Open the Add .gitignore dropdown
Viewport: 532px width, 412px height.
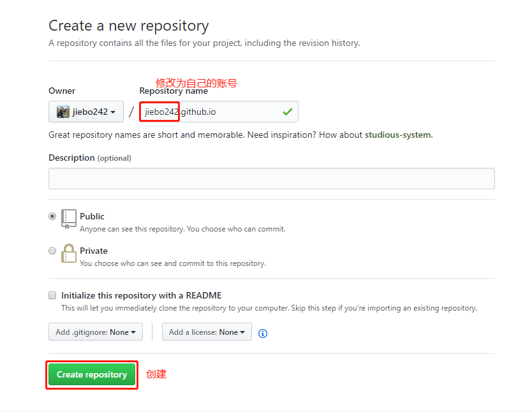point(95,332)
